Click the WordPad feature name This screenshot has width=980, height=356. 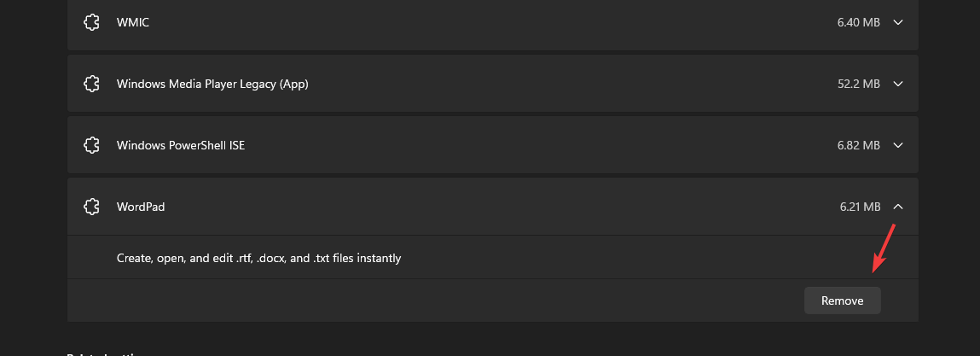pyautogui.click(x=141, y=207)
